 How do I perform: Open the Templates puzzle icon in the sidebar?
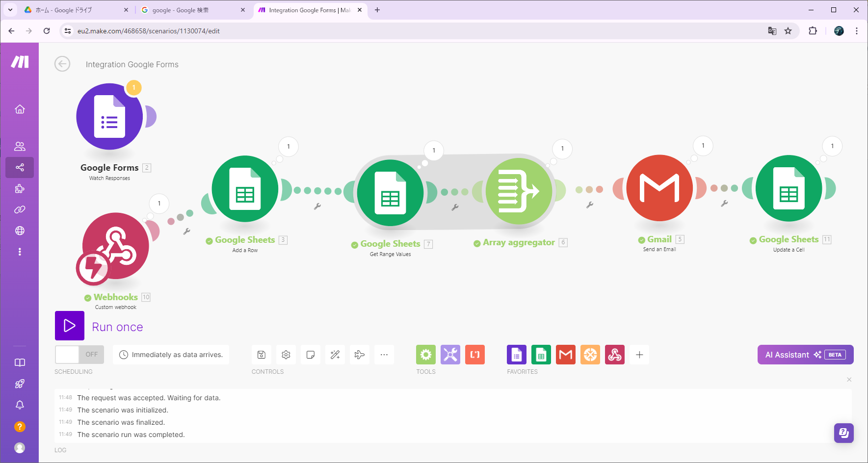20,188
